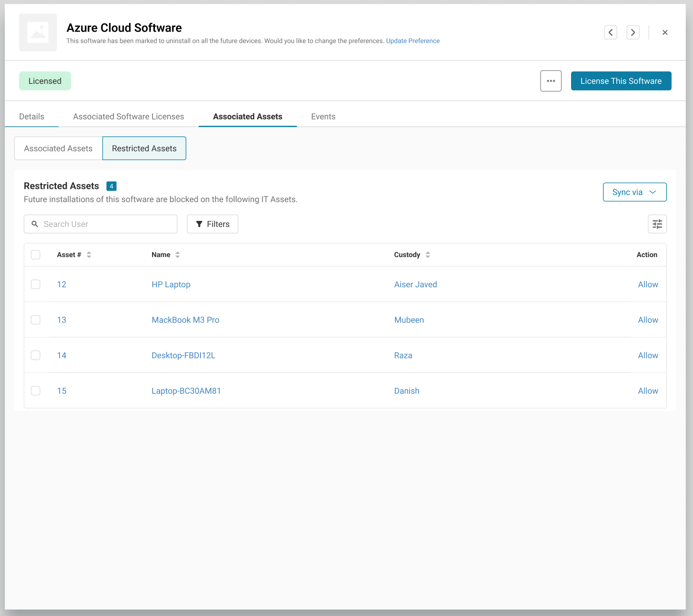Open the Filters panel

212,224
